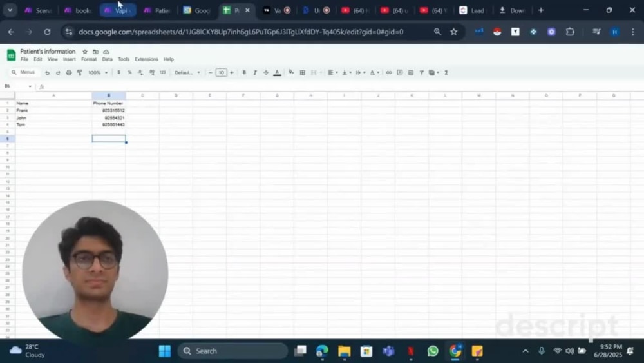644x363 pixels.
Task: Click the font size input field
Action: [221, 72]
